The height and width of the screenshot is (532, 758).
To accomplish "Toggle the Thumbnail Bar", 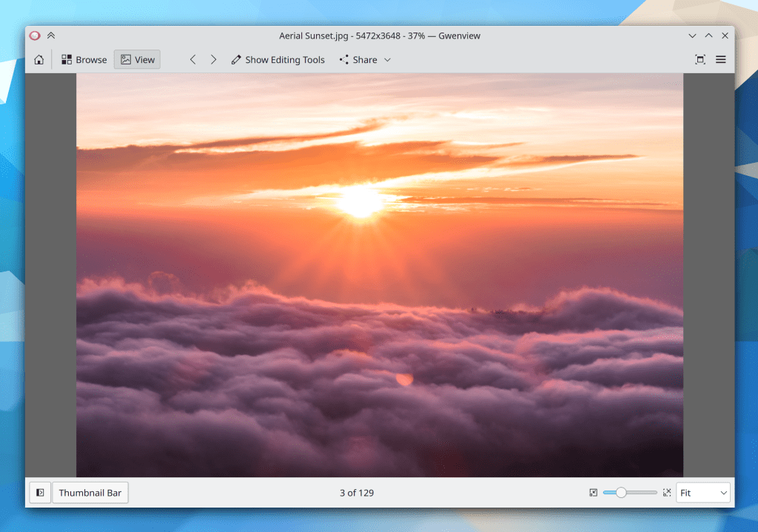I will [90, 493].
